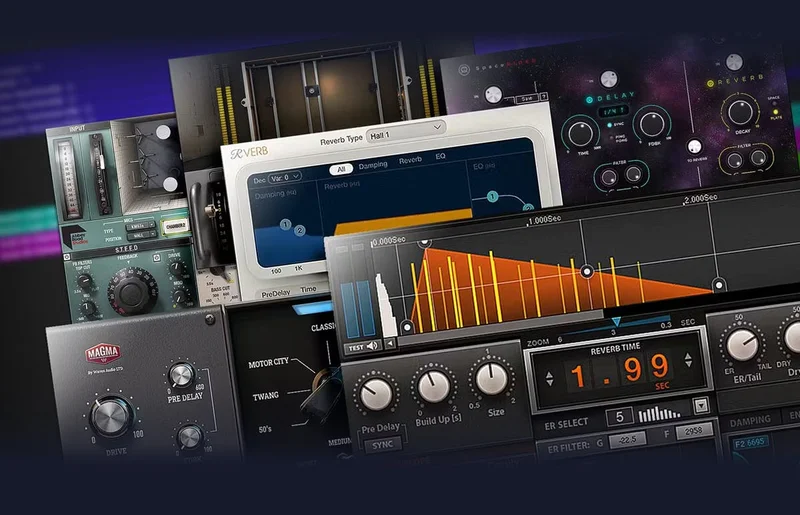Open the mics TYPE dropdown in Abbey Road Chambers

click(x=140, y=226)
